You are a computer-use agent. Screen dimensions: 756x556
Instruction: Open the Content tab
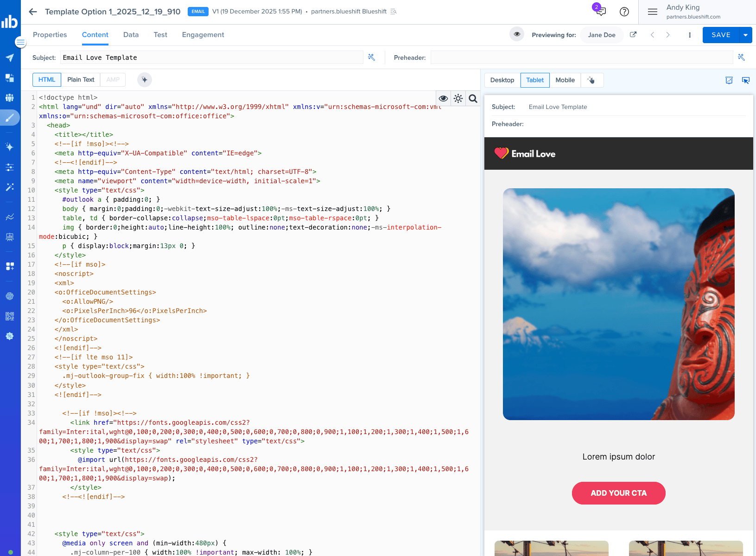click(95, 35)
